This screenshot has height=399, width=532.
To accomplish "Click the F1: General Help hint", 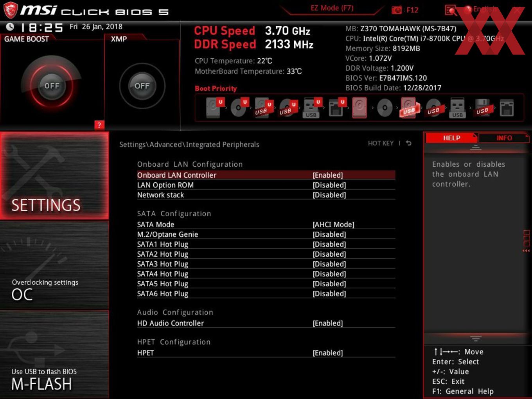I will coord(463,391).
